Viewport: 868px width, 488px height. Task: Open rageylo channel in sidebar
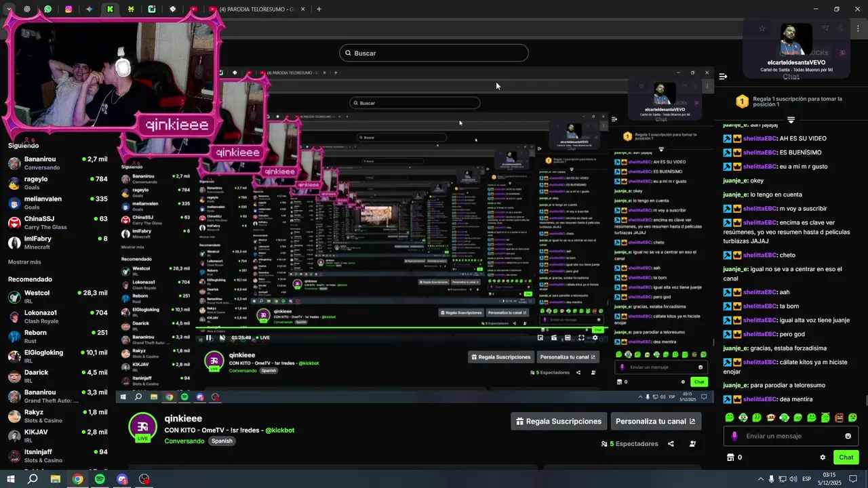point(58,183)
